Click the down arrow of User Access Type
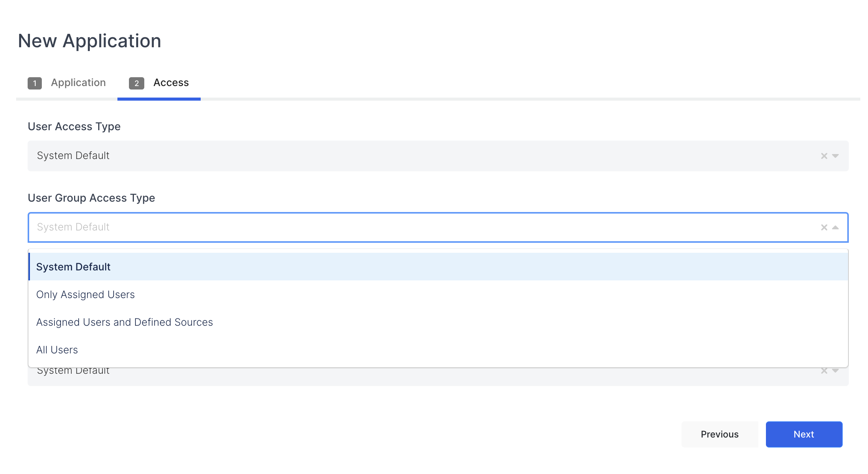The image size is (868, 474). point(835,156)
